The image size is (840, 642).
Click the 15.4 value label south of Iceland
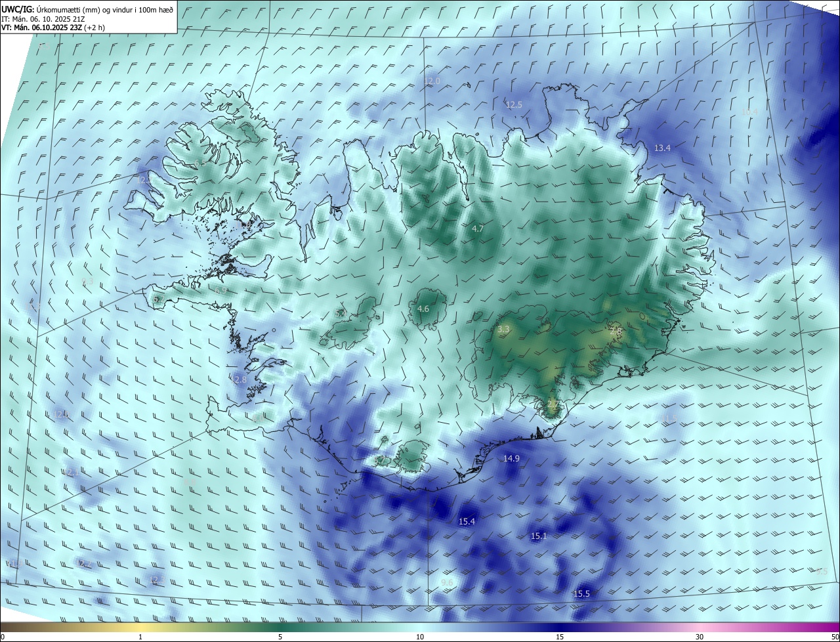(467, 522)
